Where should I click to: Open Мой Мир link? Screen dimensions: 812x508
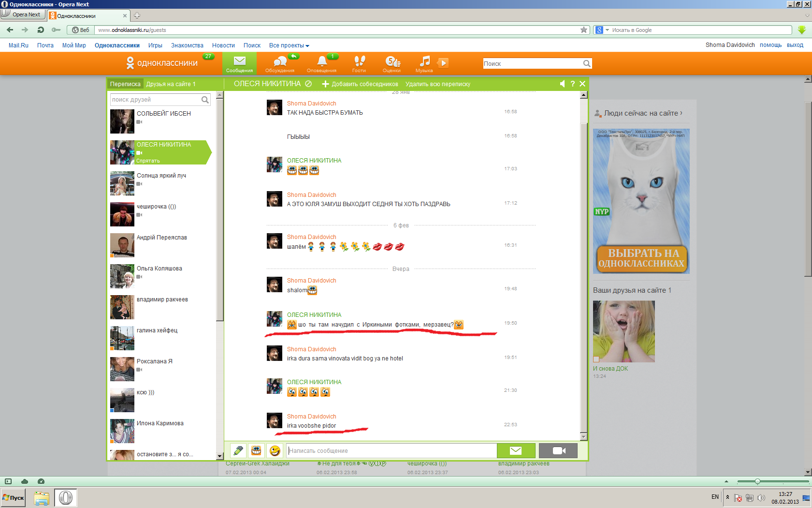pyautogui.click(x=74, y=45)
